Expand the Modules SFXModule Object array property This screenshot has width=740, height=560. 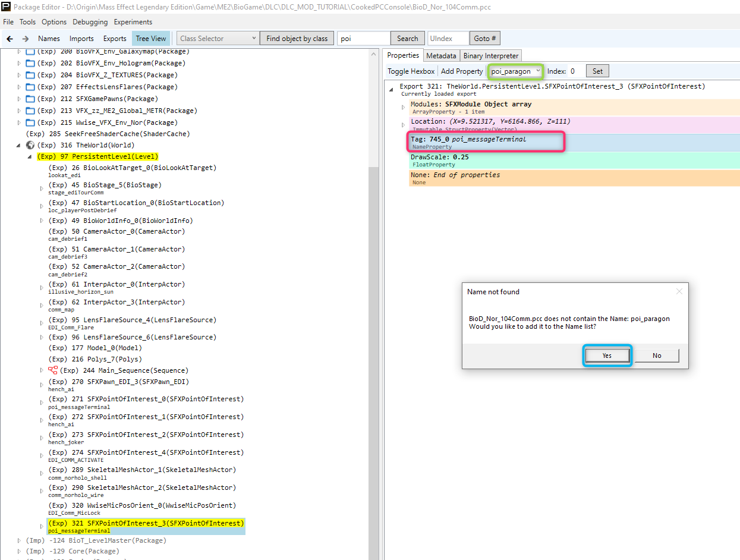pos(403,108)
